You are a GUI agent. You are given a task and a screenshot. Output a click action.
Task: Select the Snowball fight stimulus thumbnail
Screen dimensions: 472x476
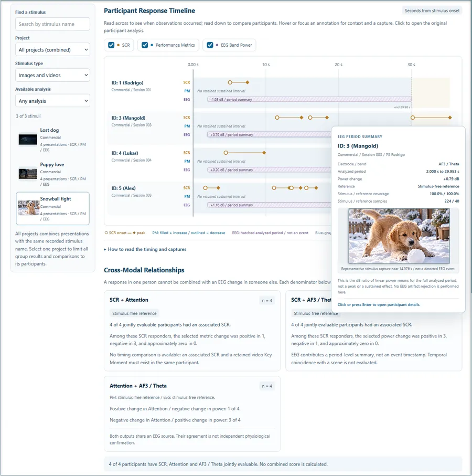[28, 208]
